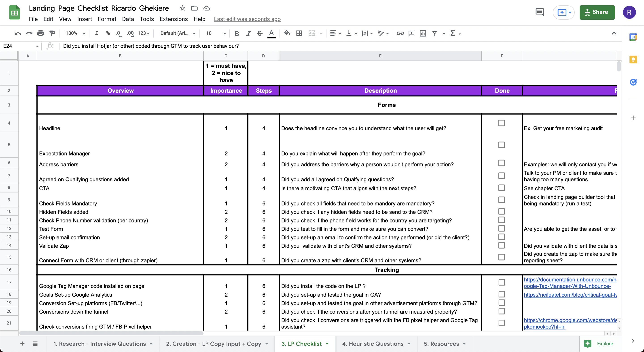Check the Done box for CTA row
The image size is (644, 352).
(x=502, y=187)
